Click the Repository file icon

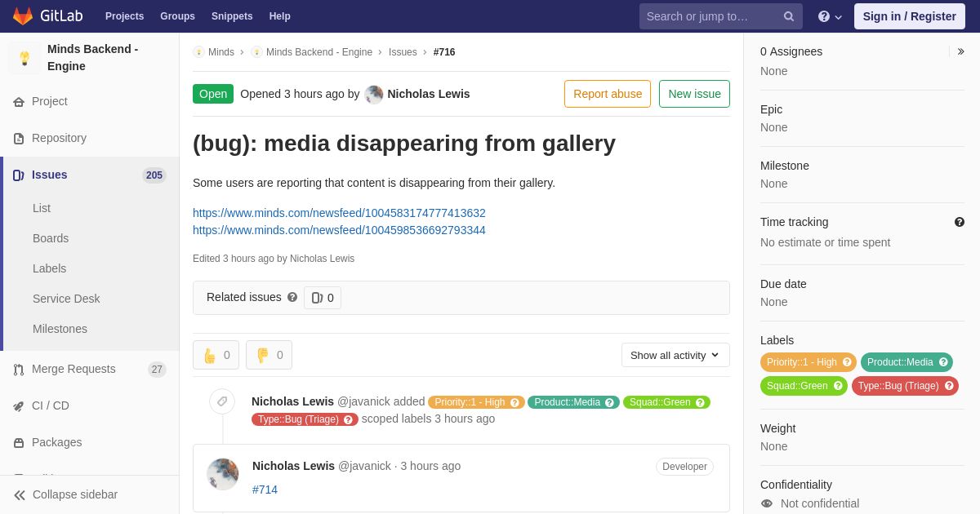[19, 139]
